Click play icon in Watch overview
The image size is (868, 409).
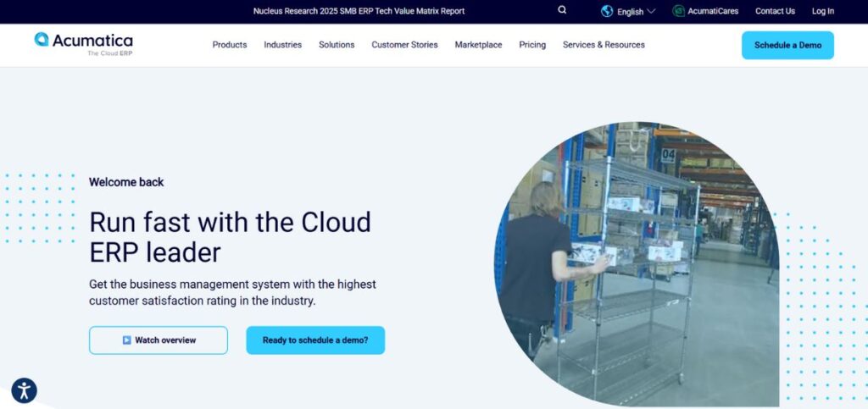pyautogui.click(x=127, y=340)
